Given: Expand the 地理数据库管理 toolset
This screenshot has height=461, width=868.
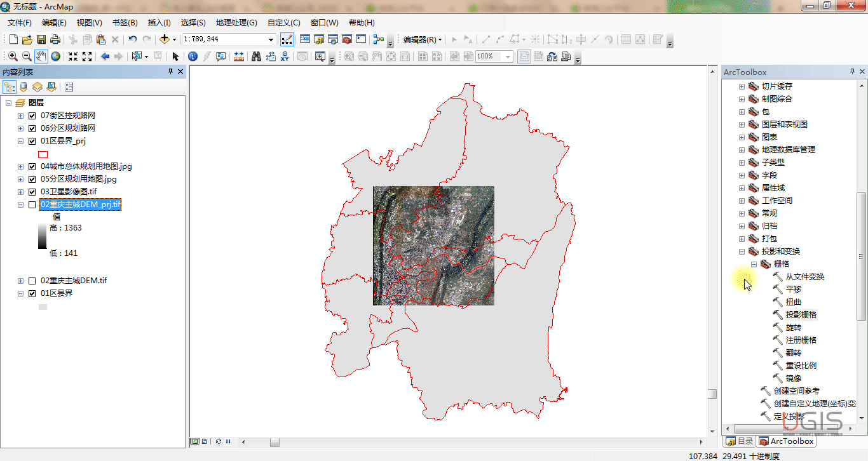Looking at the screenshot, I should tap(742, 150).
